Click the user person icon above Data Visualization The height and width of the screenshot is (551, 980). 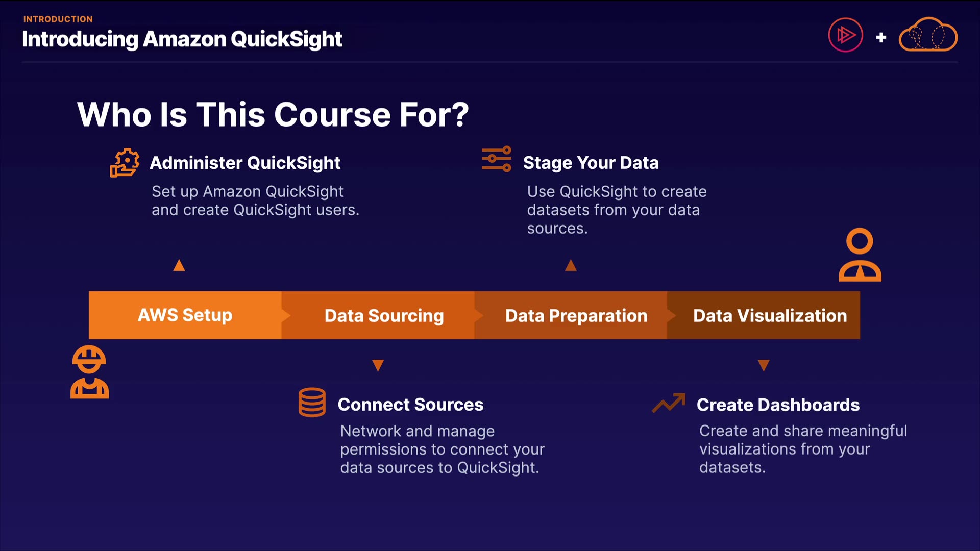[860, 255]
